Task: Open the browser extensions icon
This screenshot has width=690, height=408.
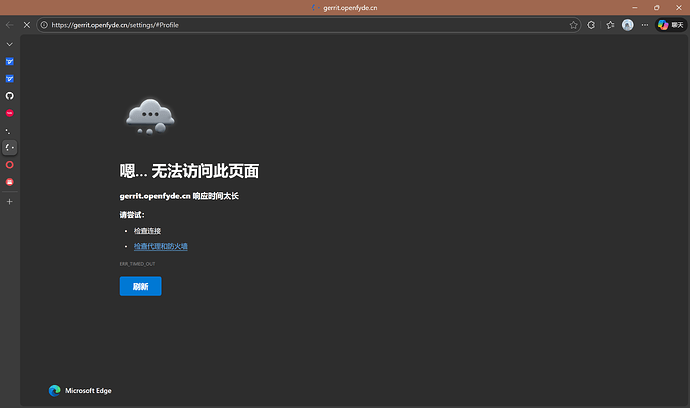Action: (592, 25)
